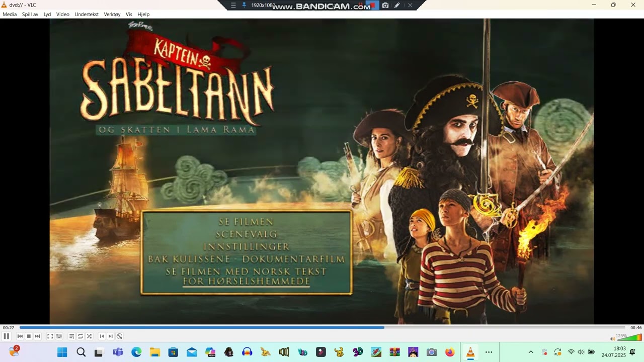Viewport: 644px width, 362px height.
Task: Launch Microsoft Teams from taskbar
Action: pyautogui.click(x=118, y=352)
